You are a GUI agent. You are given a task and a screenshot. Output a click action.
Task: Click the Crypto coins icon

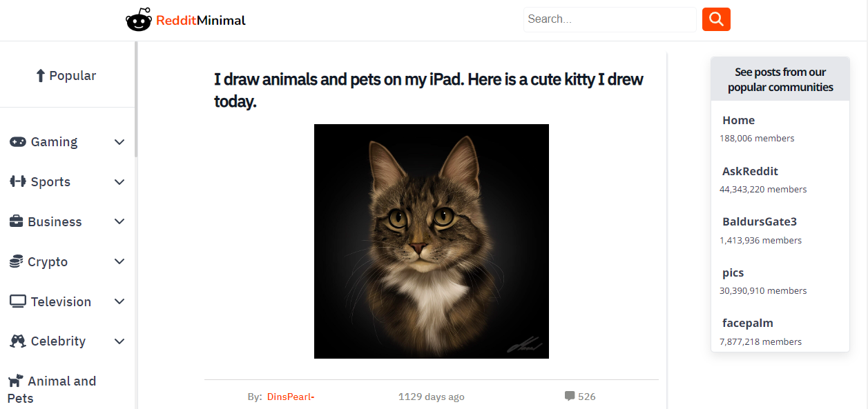point(16,262)
